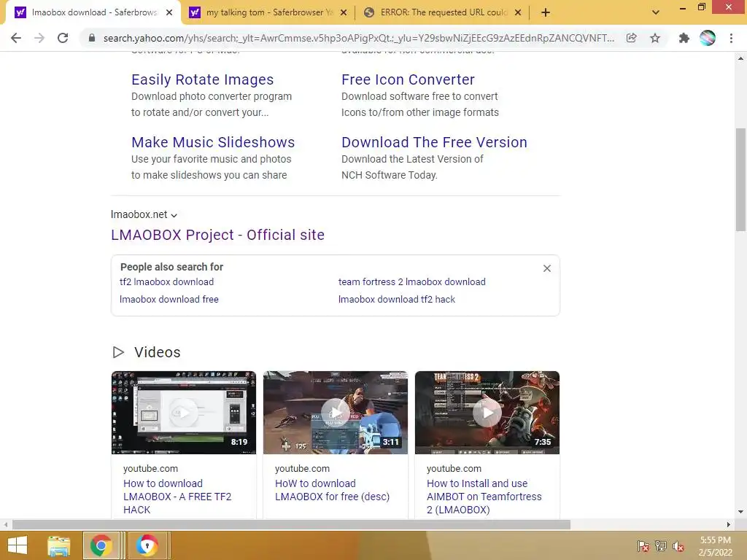Screen dimensions: 747x560
Task: Switch to my talking tom tab
Action: tap(269, 12)
